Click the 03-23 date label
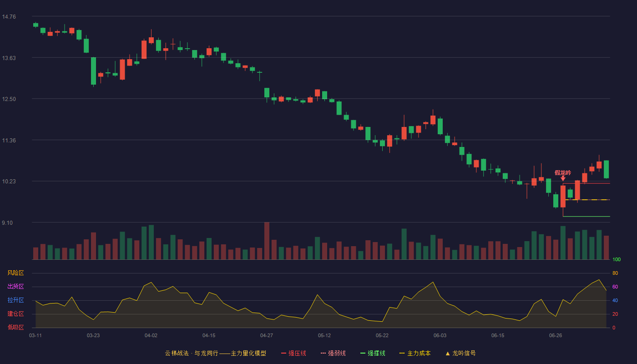This screenshot has width=637, height=364. pyautogui.click(x=93, y=335)
